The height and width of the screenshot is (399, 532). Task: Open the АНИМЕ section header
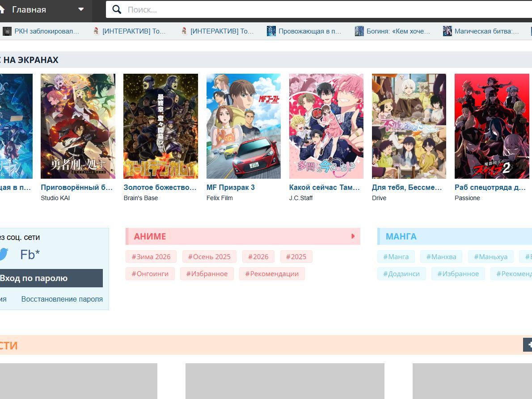pos(243,236)
